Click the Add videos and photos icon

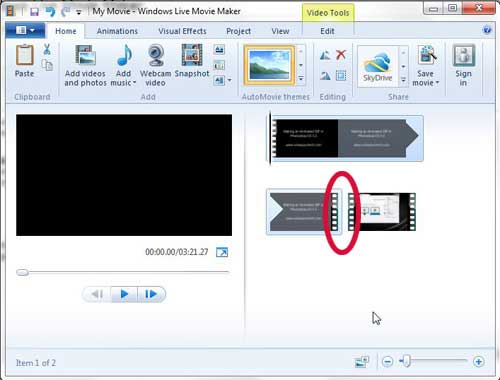click(85, 55)
